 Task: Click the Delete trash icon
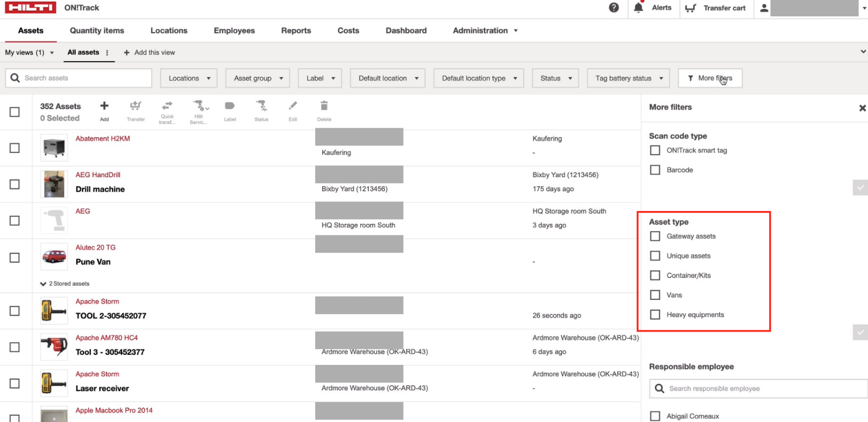[324, 106]
